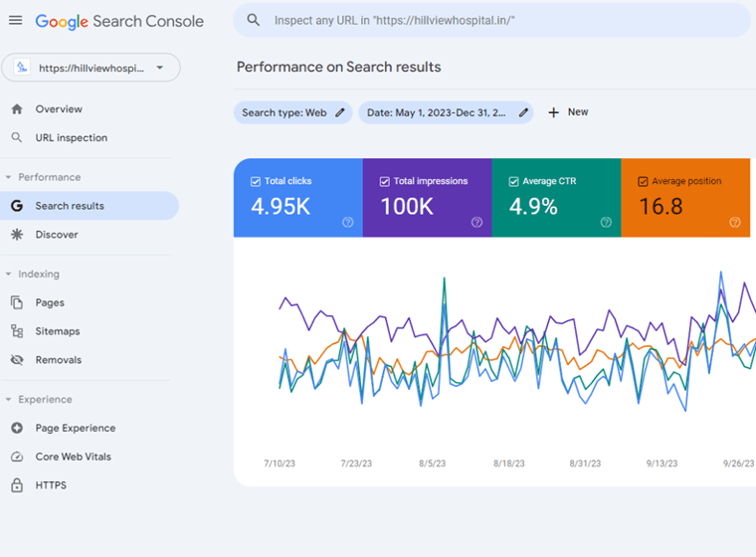The image size is (756, 557).
Task: Add a New filter
Action: pos(568,112)
